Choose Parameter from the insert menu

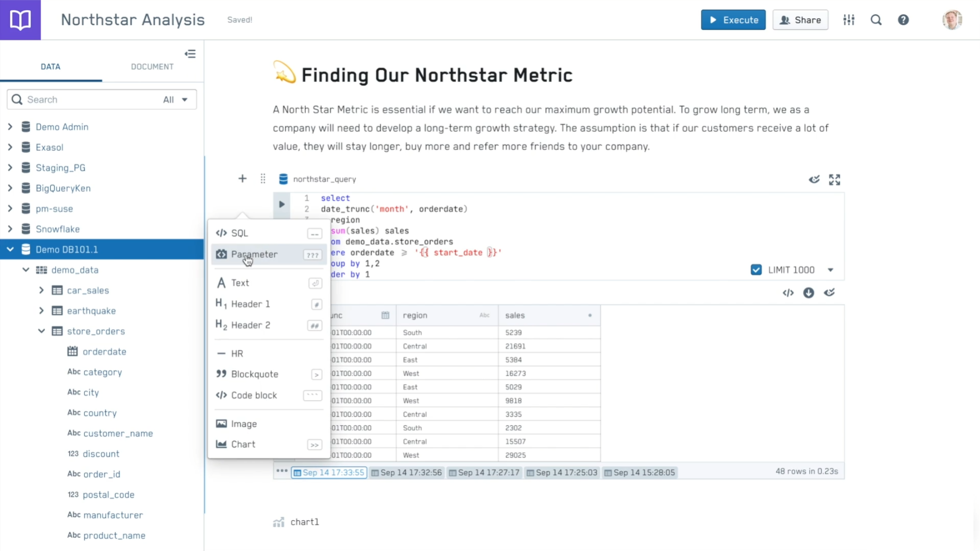click(x=269, y=254)
